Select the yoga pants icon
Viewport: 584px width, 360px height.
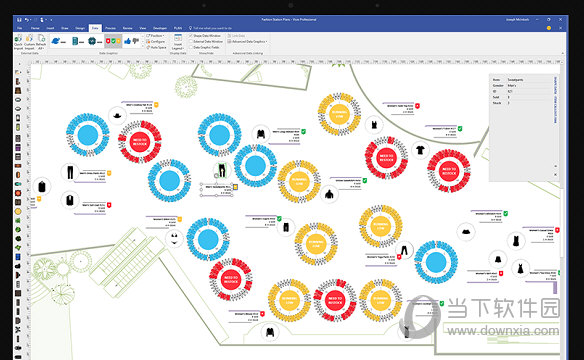[404, 250]
